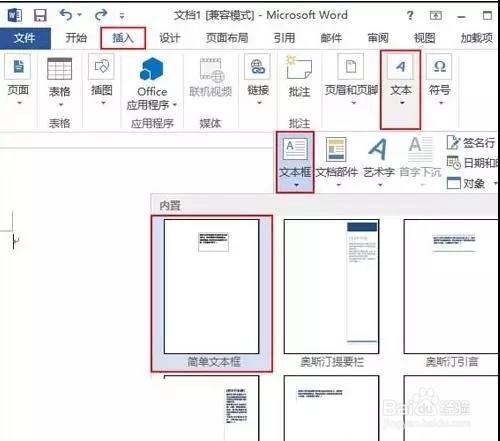500x441 pixels.
Task: Click the 艺术字 WordArt icon
Action: 378,149
